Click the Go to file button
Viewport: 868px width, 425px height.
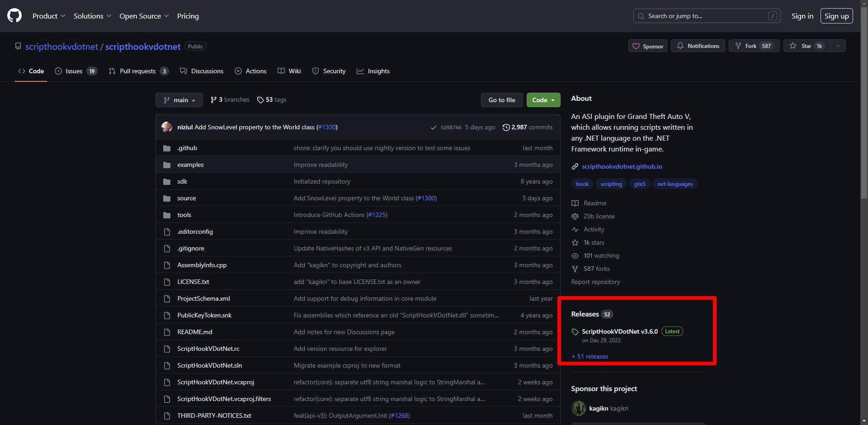pyautogui.click(x=501, y=100)
